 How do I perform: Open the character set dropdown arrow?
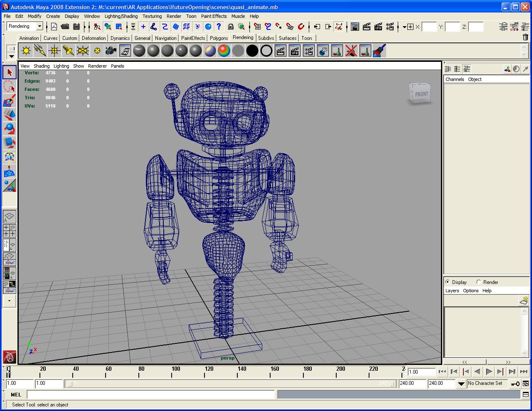[461, 384]
